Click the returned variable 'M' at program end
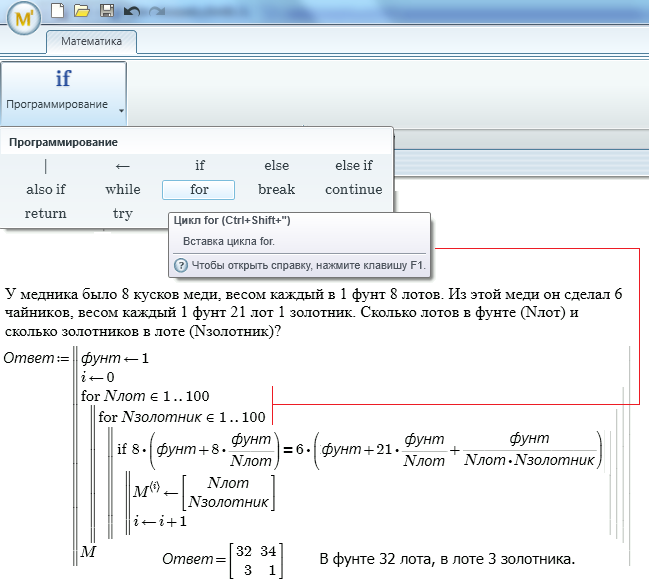649x582 pixels. [x=88, y=552]
